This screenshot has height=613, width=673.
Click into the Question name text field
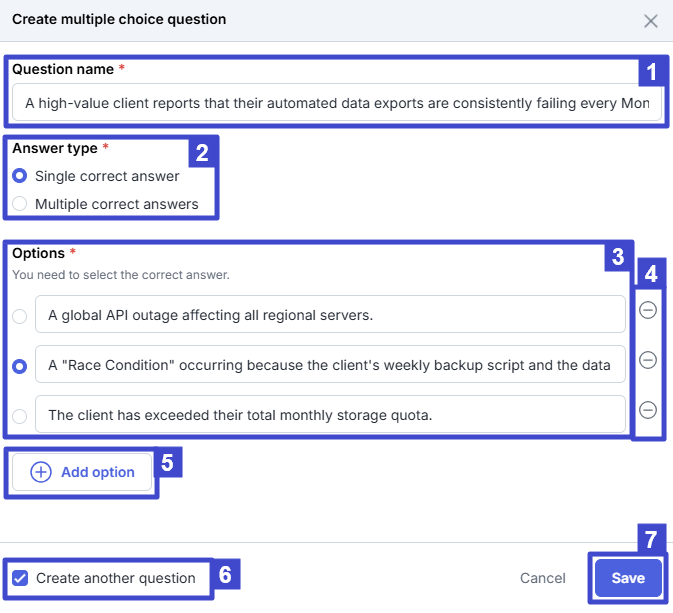(336, 103)
